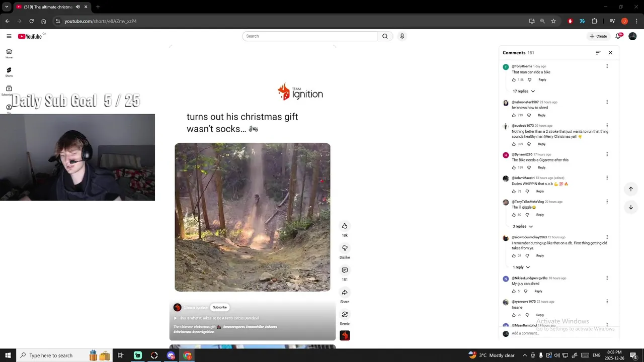The image size is (644, 362).
Task: Like the Dynamit295 comment
Action: [514, 167]
